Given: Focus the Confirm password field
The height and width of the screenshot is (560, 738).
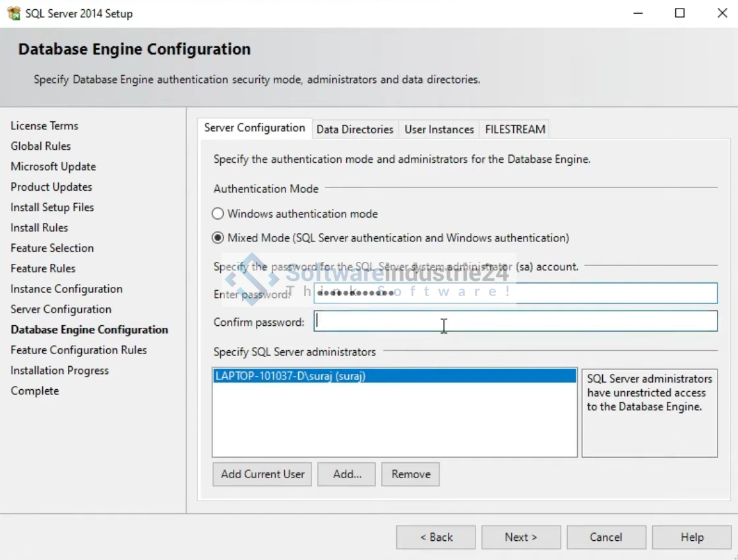Looking at the screenshot, I should tap(515, 321).
